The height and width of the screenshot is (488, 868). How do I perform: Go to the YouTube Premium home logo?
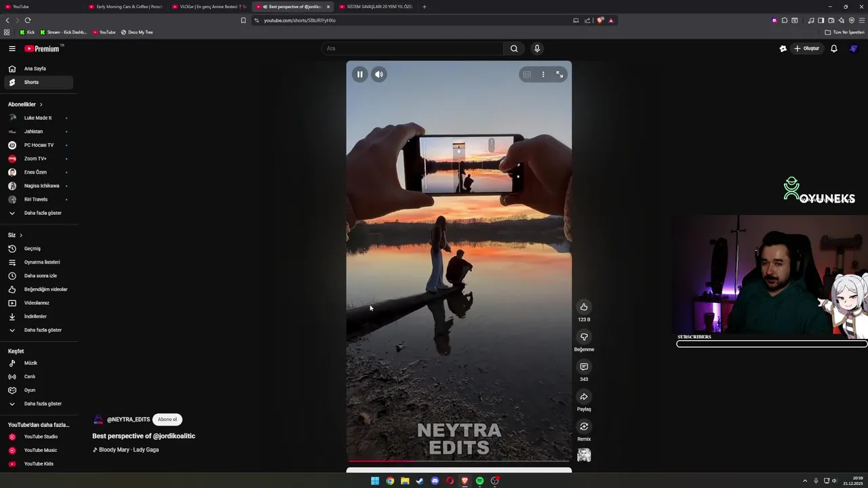click(x=43, y=49)
